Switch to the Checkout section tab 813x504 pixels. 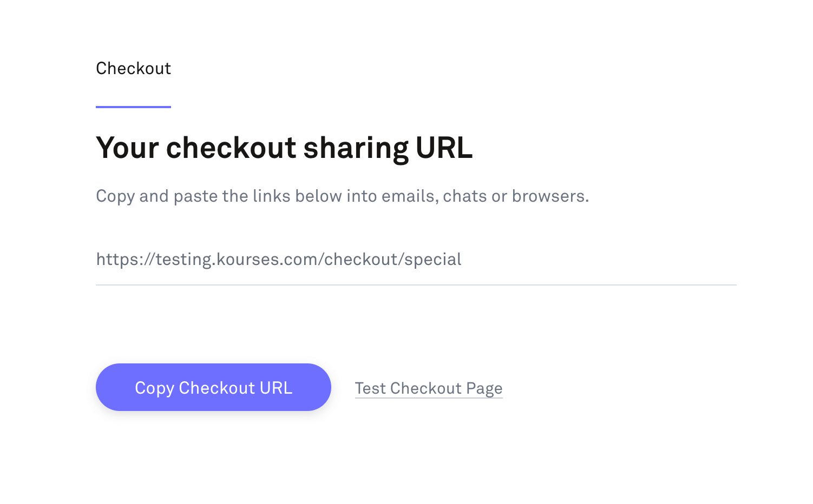[133, 69]
